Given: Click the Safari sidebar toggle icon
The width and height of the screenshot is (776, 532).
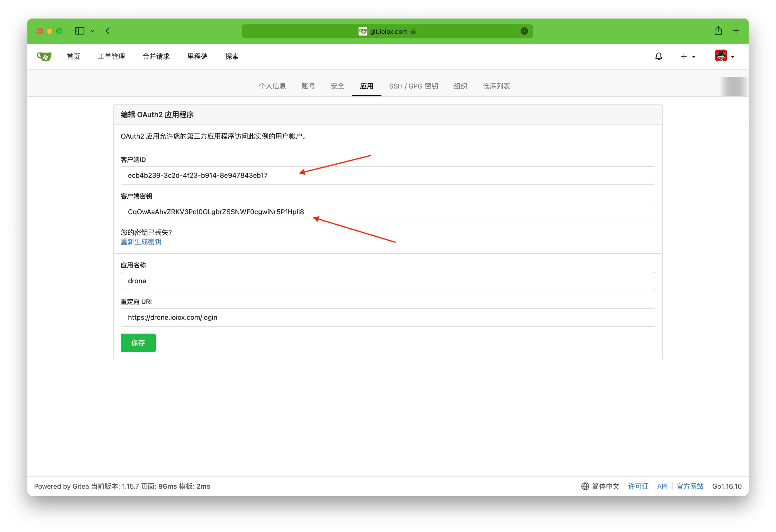Looking at the screenshot, I should (79, 31).
